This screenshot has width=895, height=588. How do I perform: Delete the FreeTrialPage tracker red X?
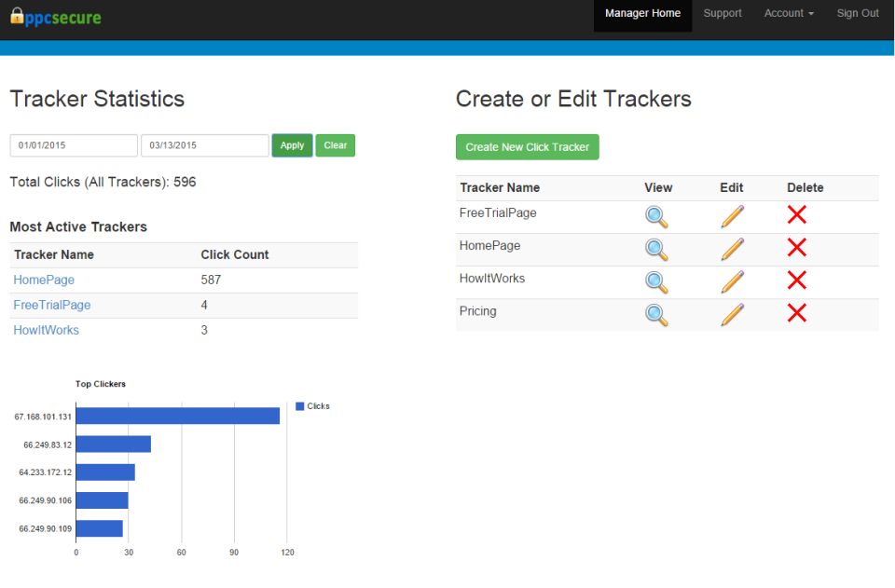pos(797,214)
